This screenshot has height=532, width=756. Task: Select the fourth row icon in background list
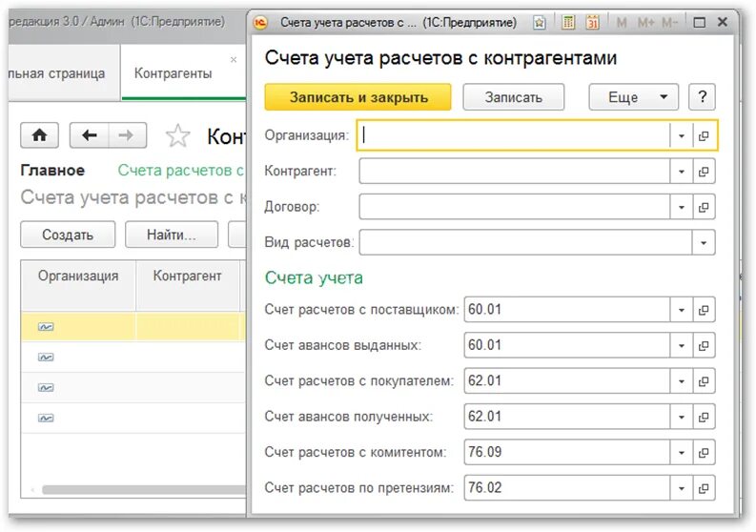click(46, 419)
